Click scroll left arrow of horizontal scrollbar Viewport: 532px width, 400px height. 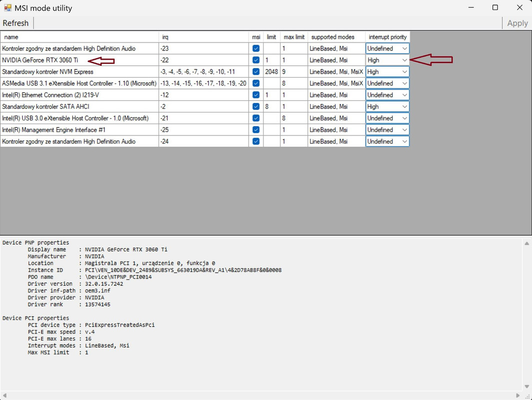click(x=5, y=395)
